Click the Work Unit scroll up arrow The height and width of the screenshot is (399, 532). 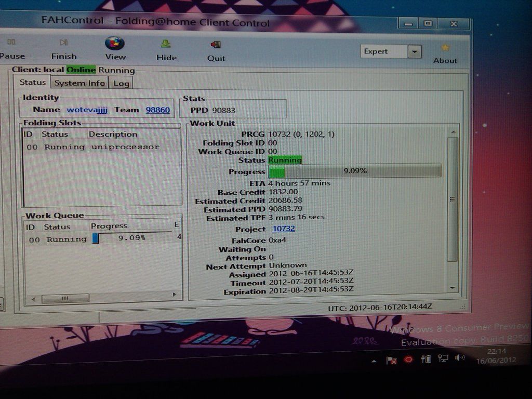(x=454, y=131)
